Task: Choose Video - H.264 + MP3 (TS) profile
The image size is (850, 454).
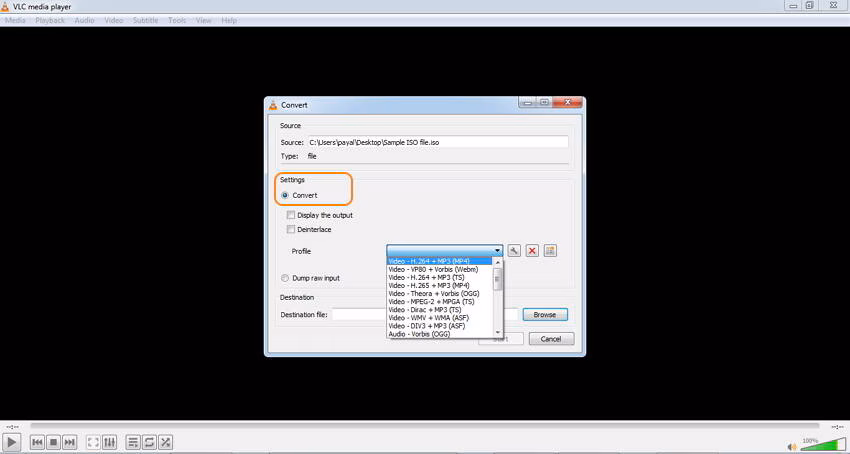Action: coord(440,277)
